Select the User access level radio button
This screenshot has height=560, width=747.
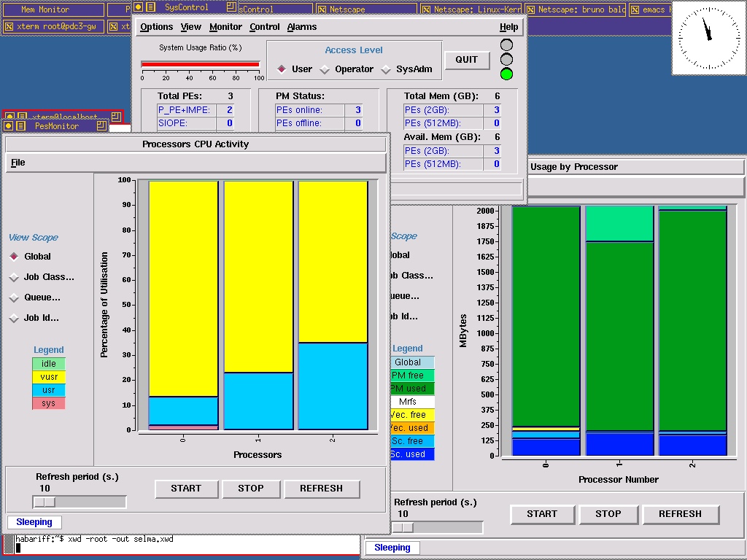(282, 69)
